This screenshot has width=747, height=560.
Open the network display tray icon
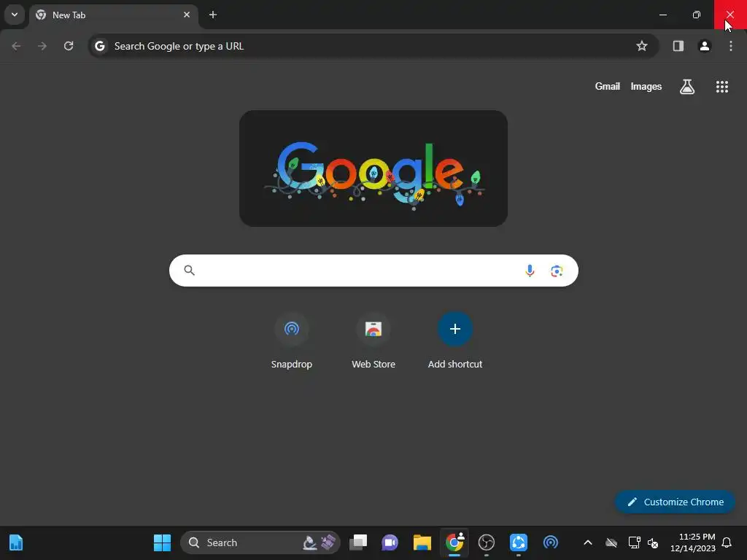634,542
